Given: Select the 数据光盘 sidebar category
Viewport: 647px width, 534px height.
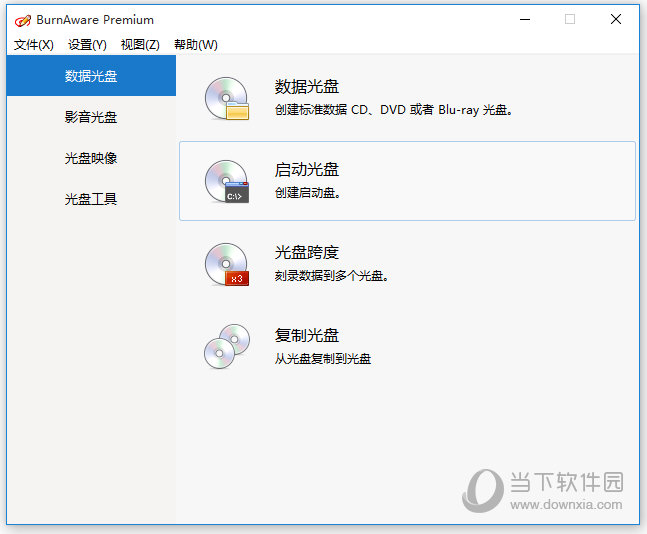Looking at the screenshot, I should (91, 76).
